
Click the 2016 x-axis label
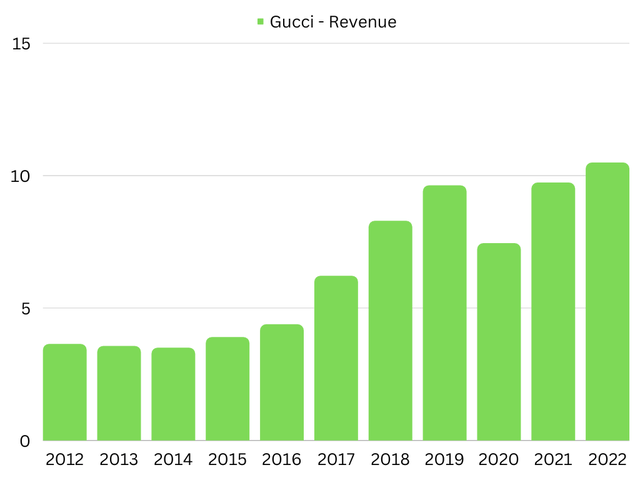(282, 460)
